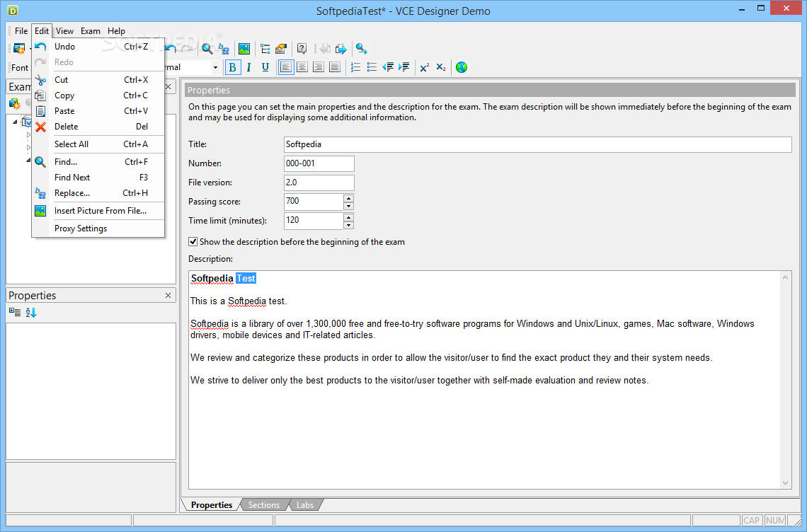The image size is (807, 532).
Task: Increase time limit with up arrow
Action: point(349,217)
